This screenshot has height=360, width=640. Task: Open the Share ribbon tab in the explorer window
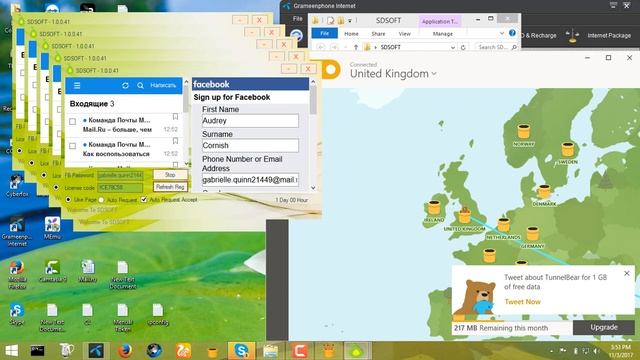(x=378, y=33)
